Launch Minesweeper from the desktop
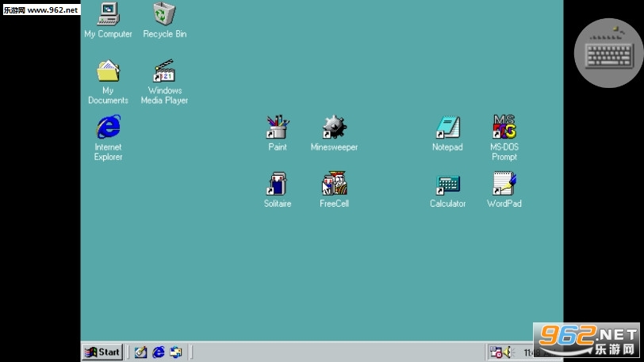 334,127
